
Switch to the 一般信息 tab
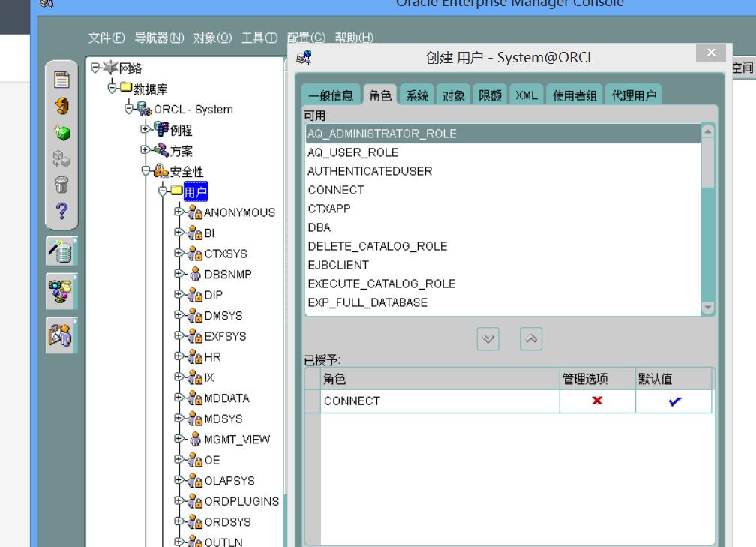[331, 95]
